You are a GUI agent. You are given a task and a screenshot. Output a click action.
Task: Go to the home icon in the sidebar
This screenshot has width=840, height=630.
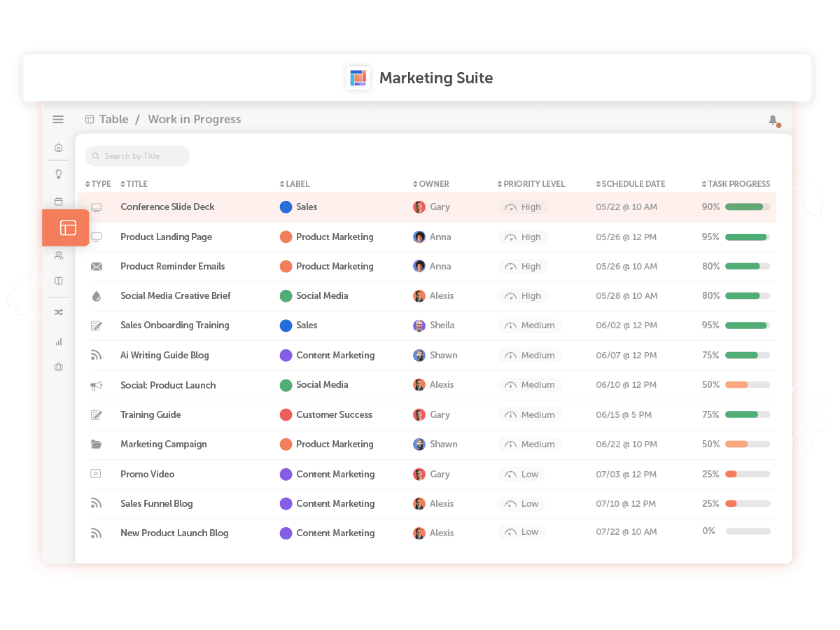coord(59,148)
